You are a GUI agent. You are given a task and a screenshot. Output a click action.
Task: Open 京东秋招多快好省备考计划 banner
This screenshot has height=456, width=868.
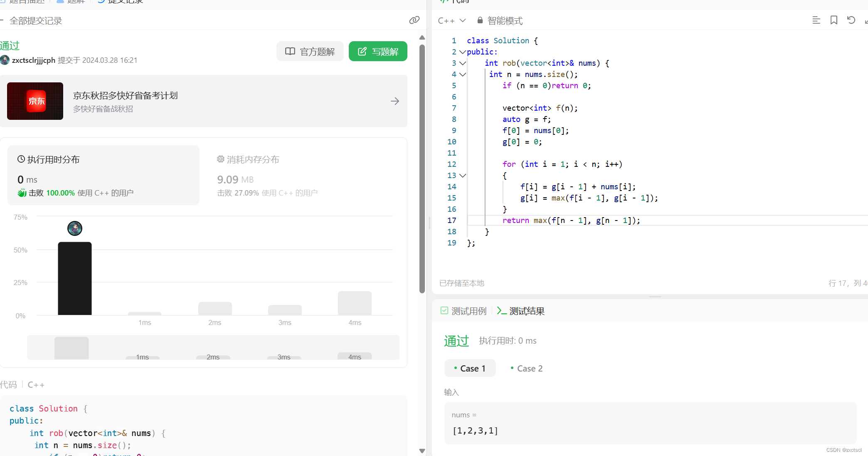point(204,101)
